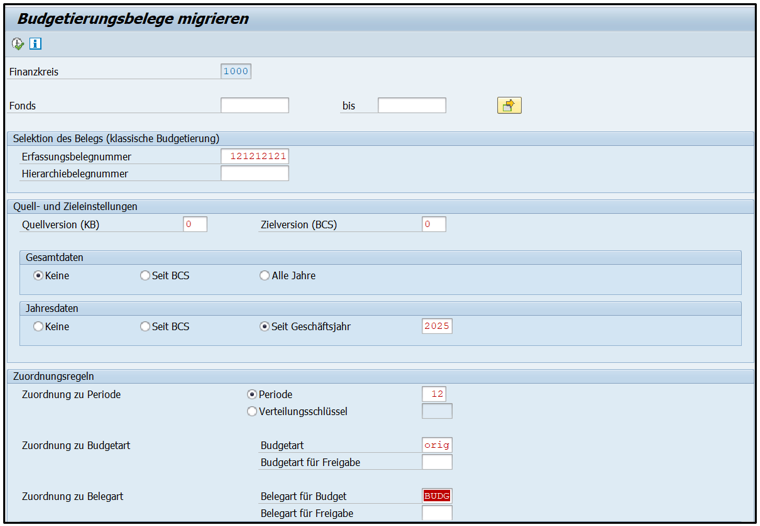Click the empty Hierarchiebelegnummer field

254,174
